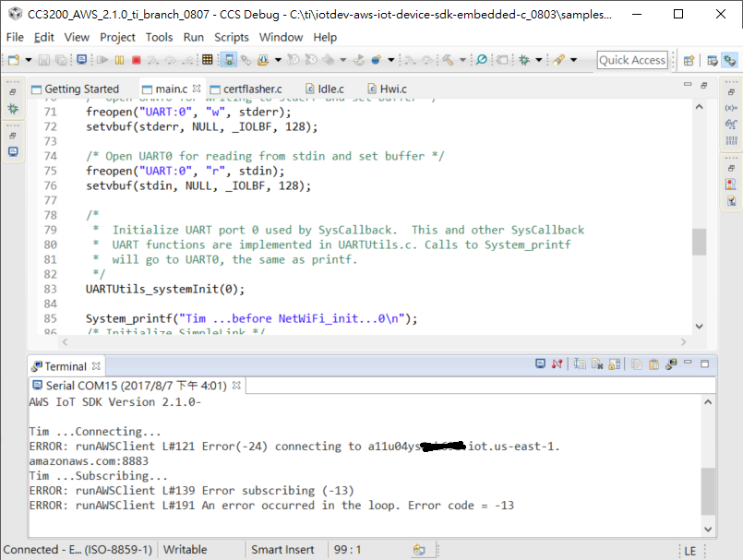Switch to the CCS Edit perspective icon

tap(713, 60)
